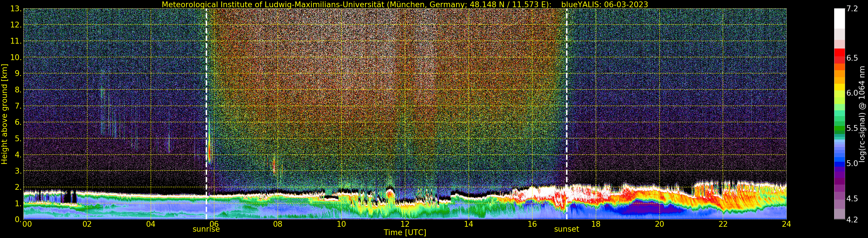Click the 6.5 value on the colorbar
Screen dimensions: 868x238
(x=852, y=58)
